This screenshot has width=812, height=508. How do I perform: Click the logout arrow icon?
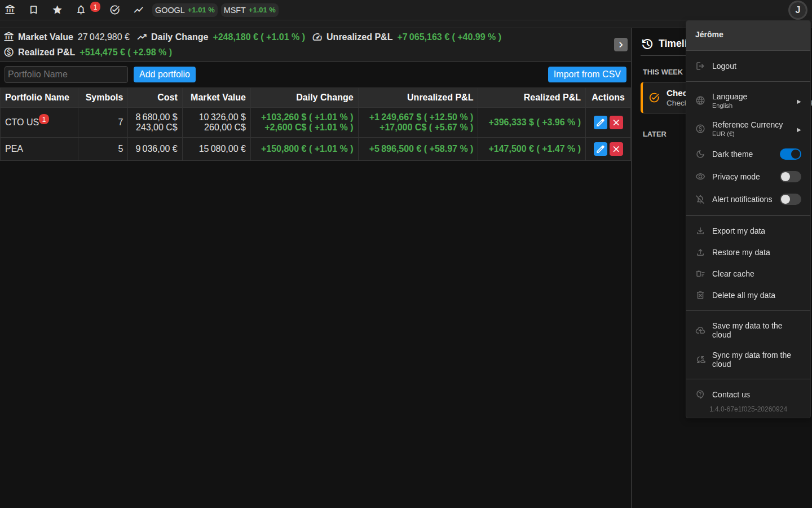(x=700, y=66)
